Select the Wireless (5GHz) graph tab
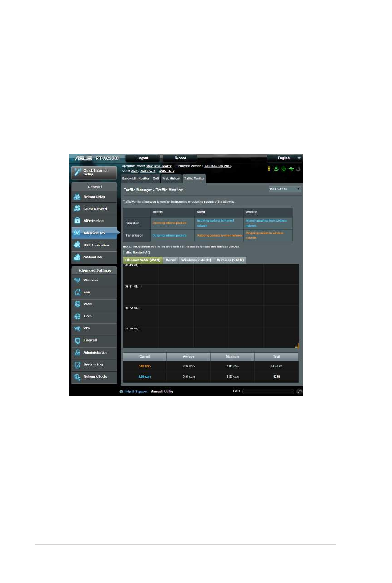 pos(229,260)
